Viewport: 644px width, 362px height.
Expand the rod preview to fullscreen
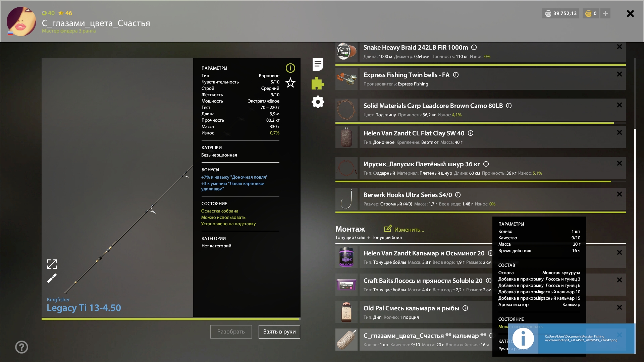[x=52, y=264]
